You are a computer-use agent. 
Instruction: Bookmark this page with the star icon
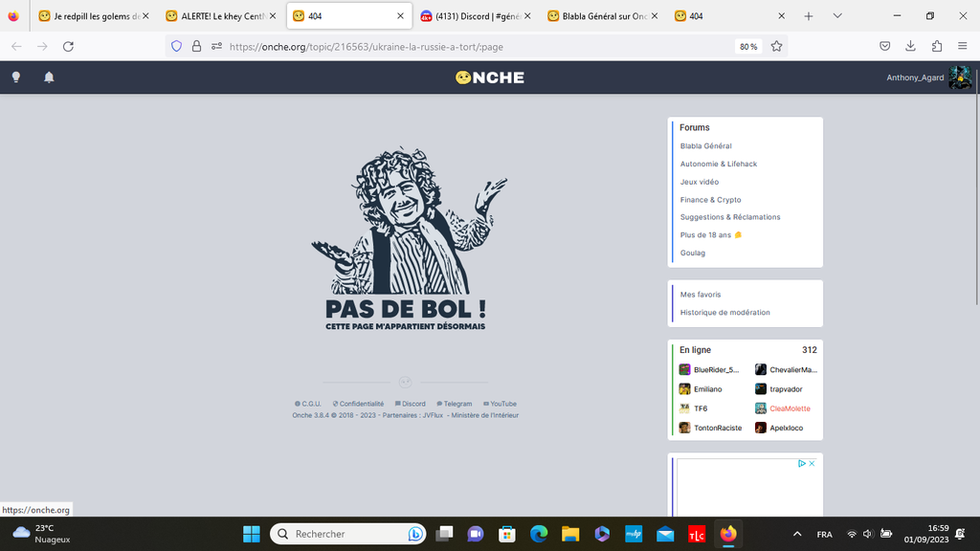(x=776, y=46)
